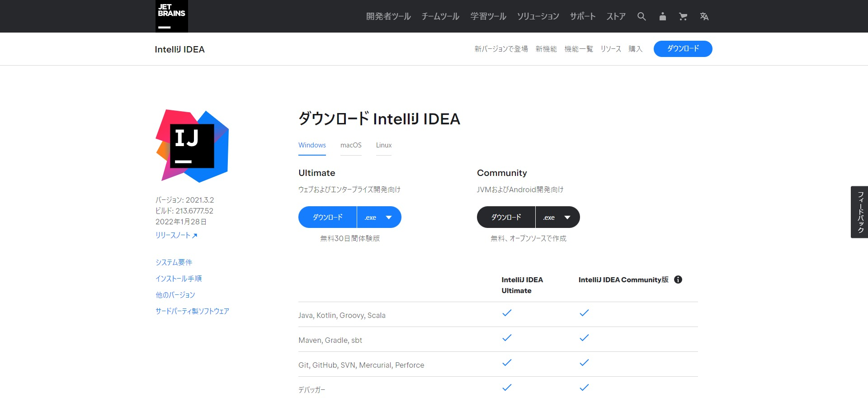Open 学習ツール menu
The width and height of the screenshot is (868, 398).
pos(488,16)
